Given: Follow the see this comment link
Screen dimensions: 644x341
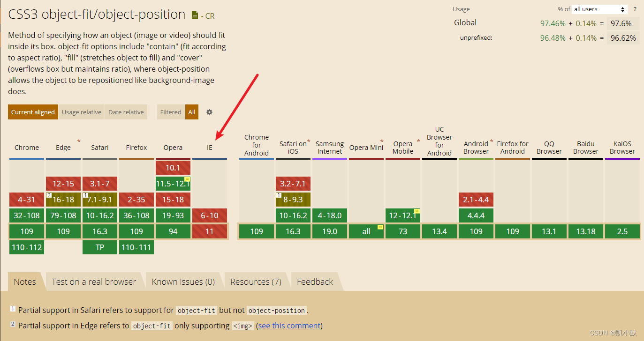Looking at the screenshot, I should [x=289, y=326].
